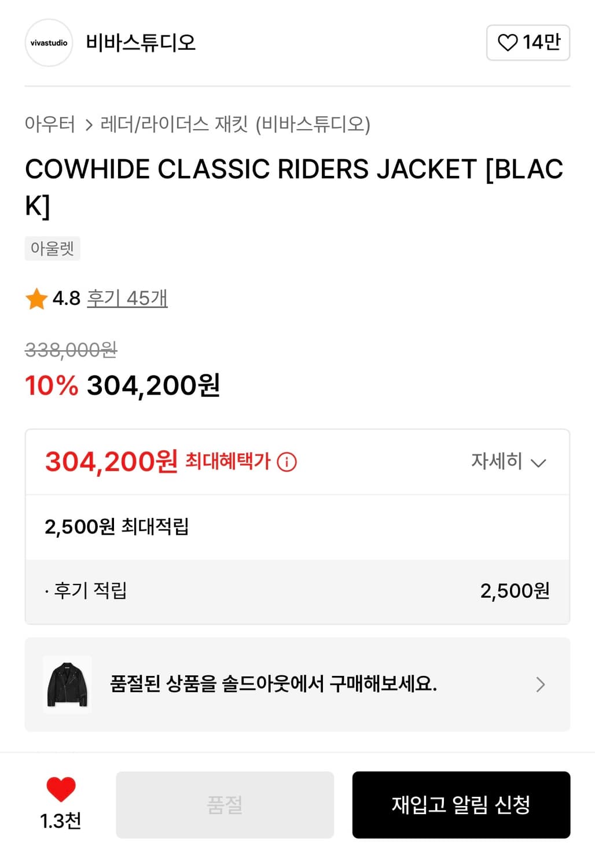Tap the 후기 적립 2,500원 row
595x868 pixels.
point(297,591)
